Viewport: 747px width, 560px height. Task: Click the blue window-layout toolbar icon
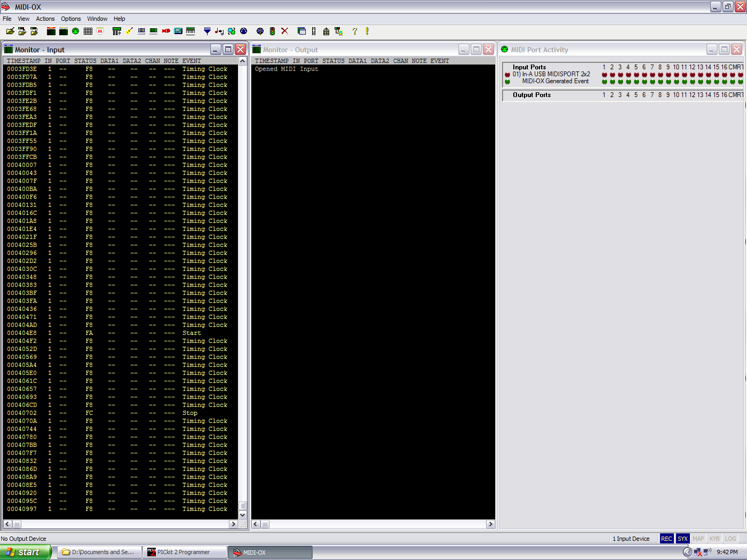pyautogui.click(x=301, y=31)
